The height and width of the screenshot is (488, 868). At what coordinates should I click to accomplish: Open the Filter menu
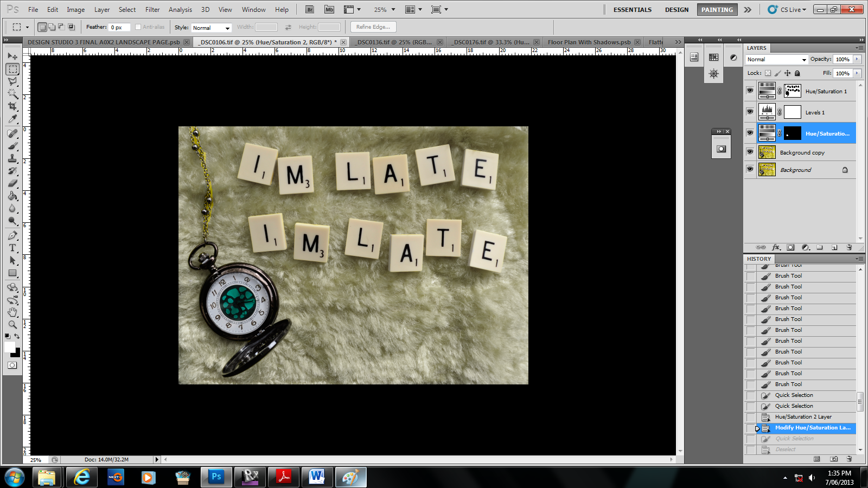[152, 10]
